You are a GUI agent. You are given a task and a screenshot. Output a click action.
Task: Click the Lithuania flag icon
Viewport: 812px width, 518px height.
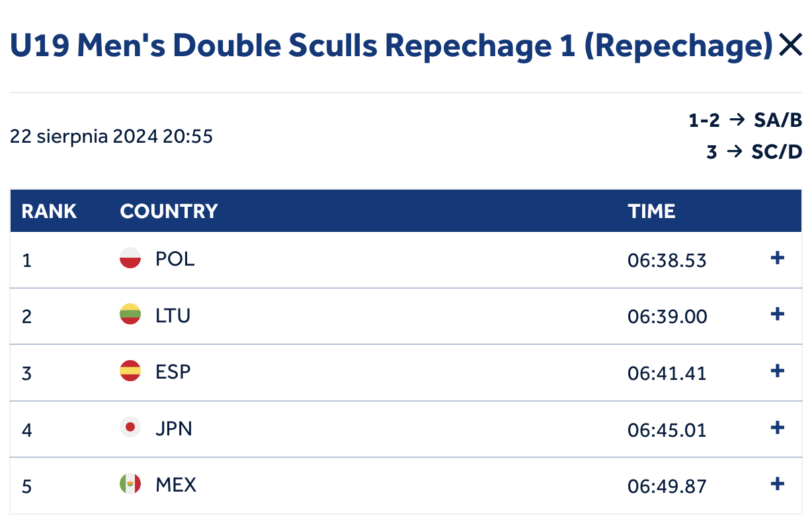tap(130, 314)
